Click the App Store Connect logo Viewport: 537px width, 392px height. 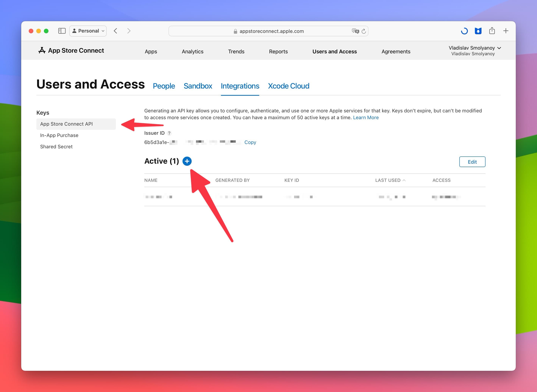71,51
